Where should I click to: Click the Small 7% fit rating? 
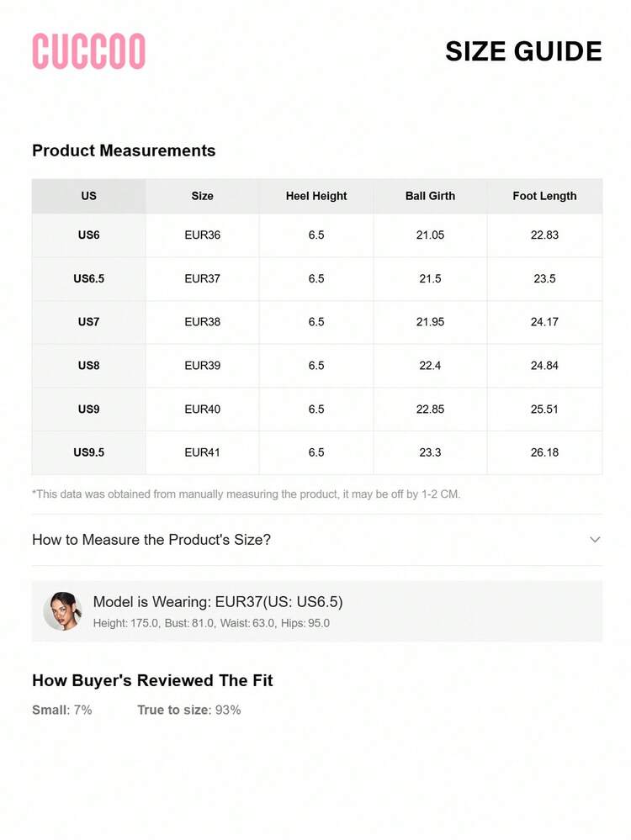click(62, 710)
